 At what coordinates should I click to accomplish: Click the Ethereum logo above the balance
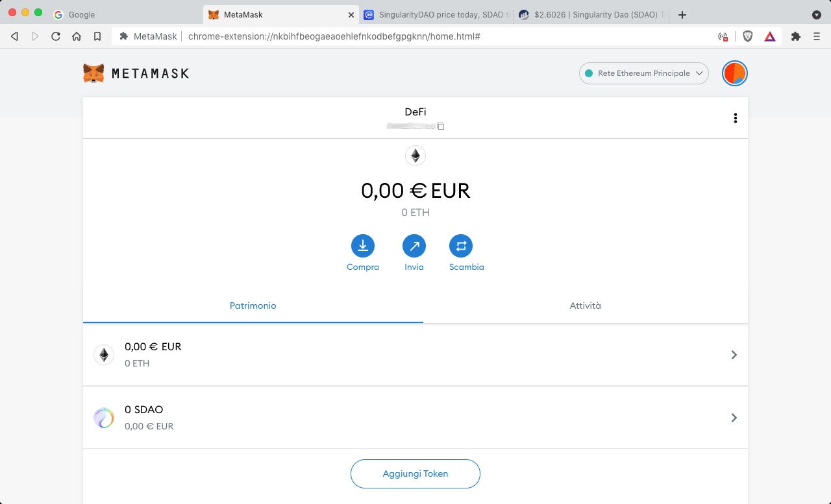(415, 156)
